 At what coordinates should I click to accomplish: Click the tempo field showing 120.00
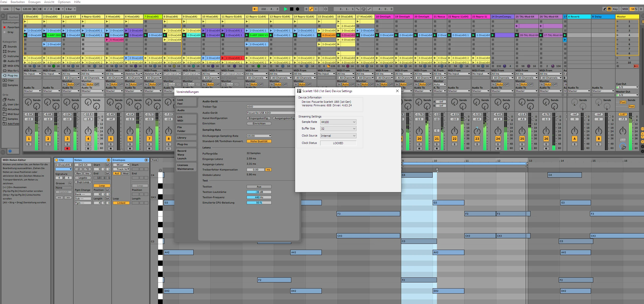click(27, 9)
